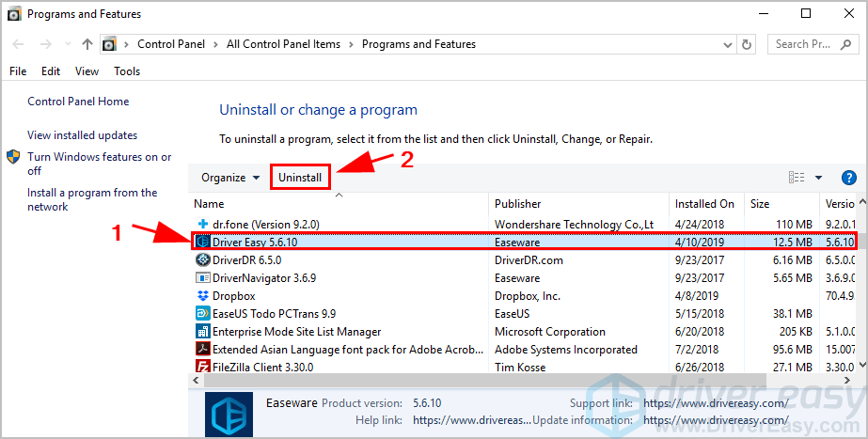Click the Easeware details pane logo
Image resolution: width=868 pixels, height=439 pixels.
pyautogui.click(x=229, y=414)
